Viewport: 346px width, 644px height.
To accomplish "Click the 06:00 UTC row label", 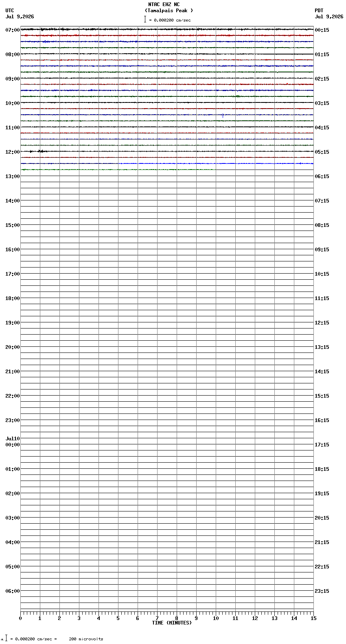I will [x=13, y=591].
